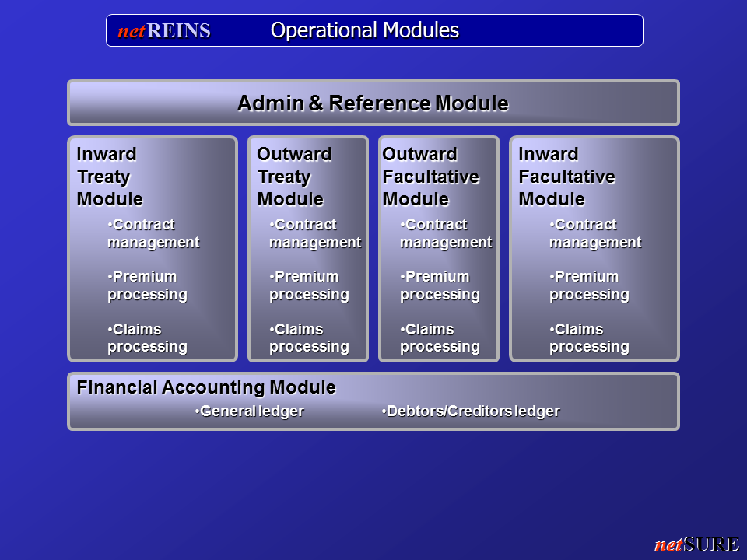Select Claims processing under Outward Treaty Module
The width and height of the screenshot is (747, 560).
coord(309,338)
